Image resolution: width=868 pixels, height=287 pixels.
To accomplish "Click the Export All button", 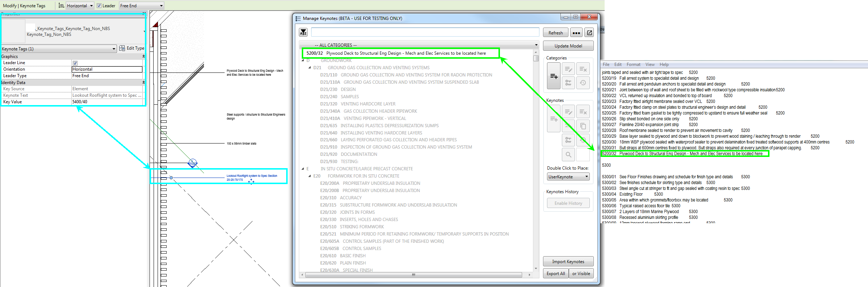I will 555,273.
